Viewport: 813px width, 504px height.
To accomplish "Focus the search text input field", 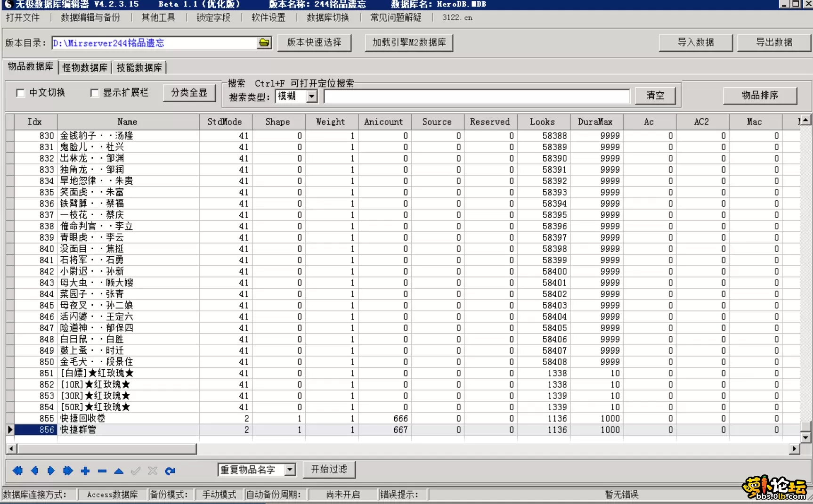I will [477, 96].
